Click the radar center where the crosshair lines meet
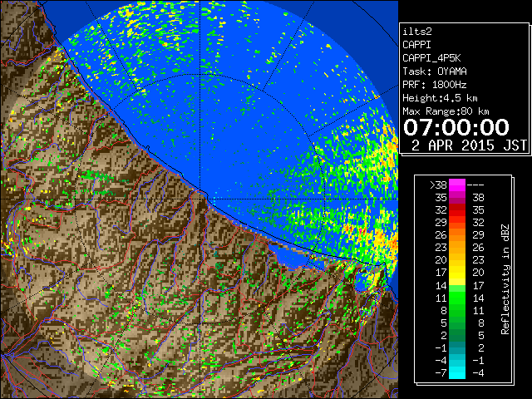 [x=199, y=199]
